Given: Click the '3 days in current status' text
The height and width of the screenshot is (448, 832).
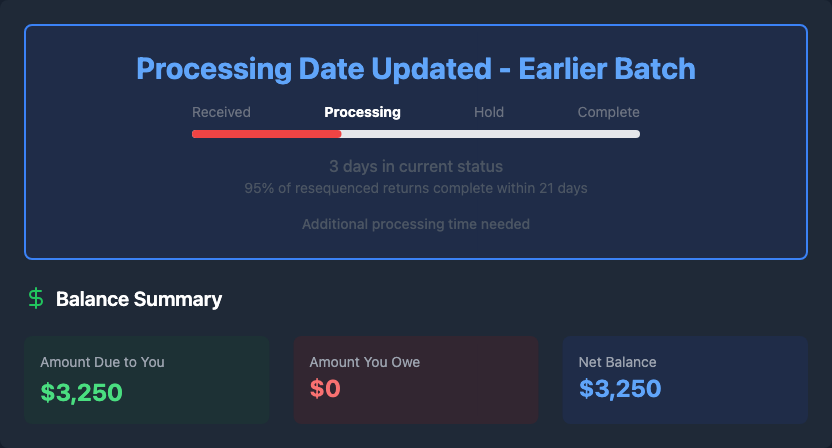Looking at the screenshot, I should (415, 166).
